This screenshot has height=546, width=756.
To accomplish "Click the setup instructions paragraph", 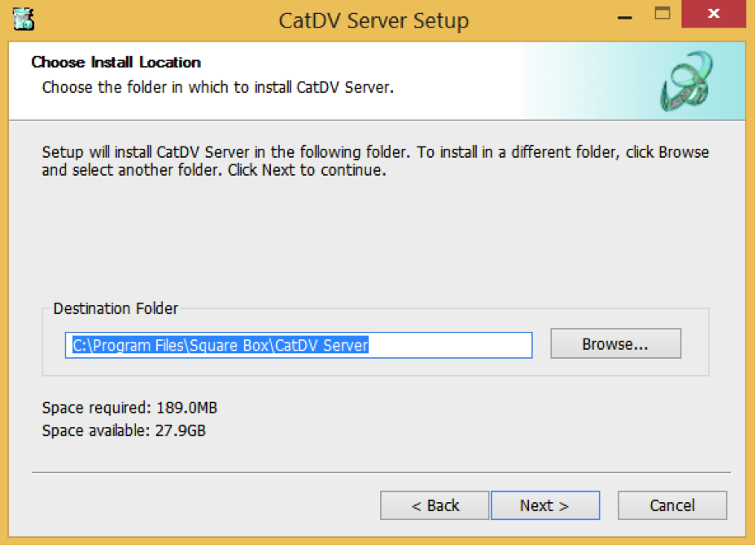I will 374,161.
